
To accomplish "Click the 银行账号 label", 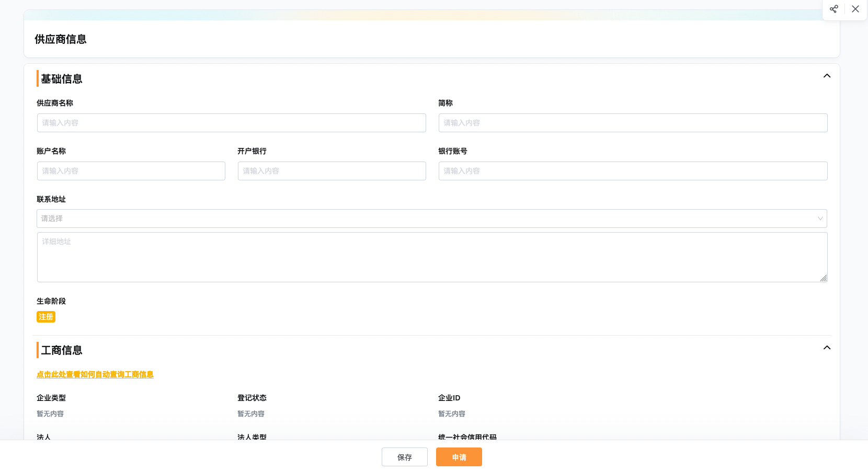I will [x=453, y=151].
